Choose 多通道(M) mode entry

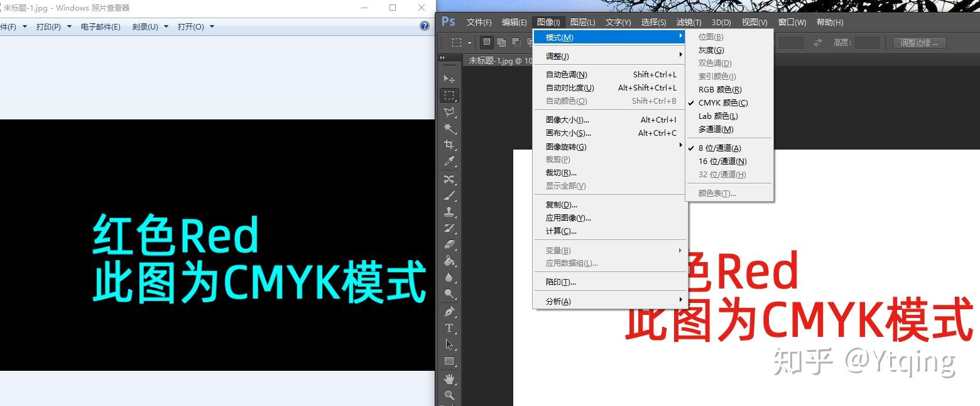[729, 129]
